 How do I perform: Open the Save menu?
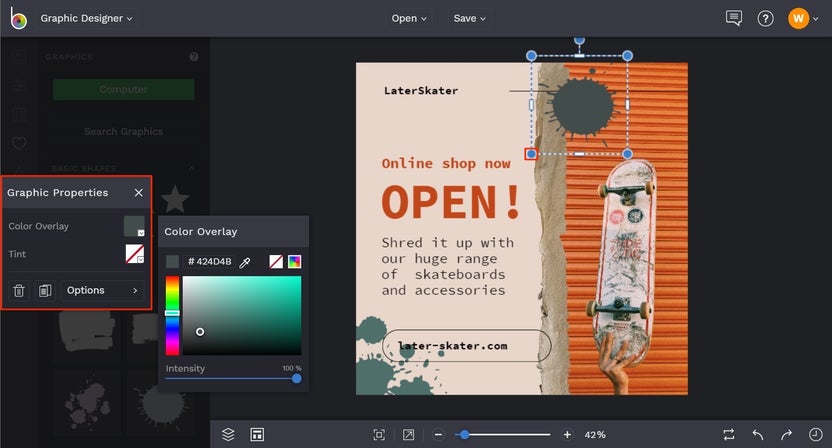(x=470, y=19)
